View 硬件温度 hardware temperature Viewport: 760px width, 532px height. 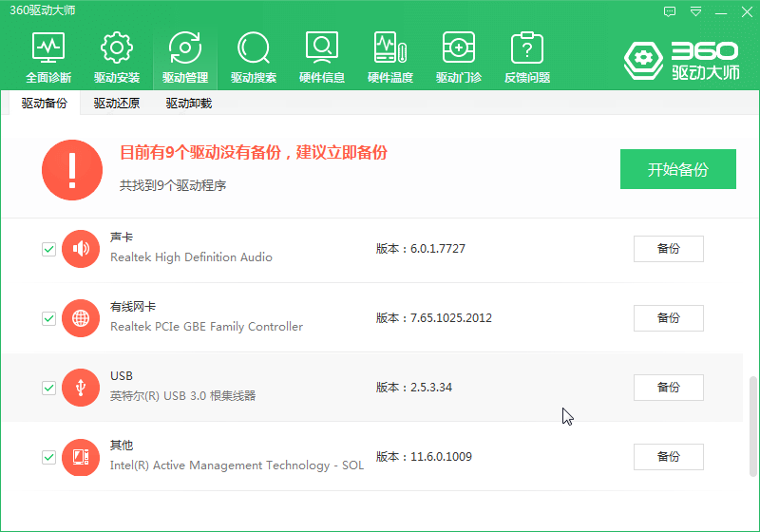[x=390, y=57]
